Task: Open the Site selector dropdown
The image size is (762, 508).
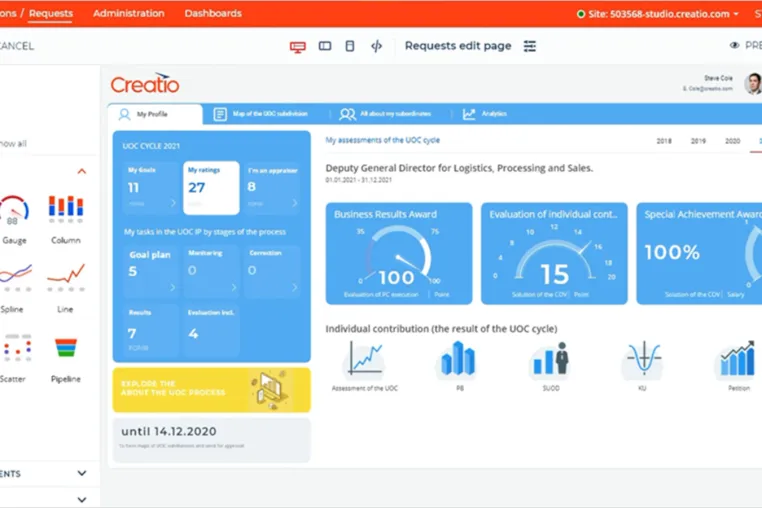Action: pos(657,14)
